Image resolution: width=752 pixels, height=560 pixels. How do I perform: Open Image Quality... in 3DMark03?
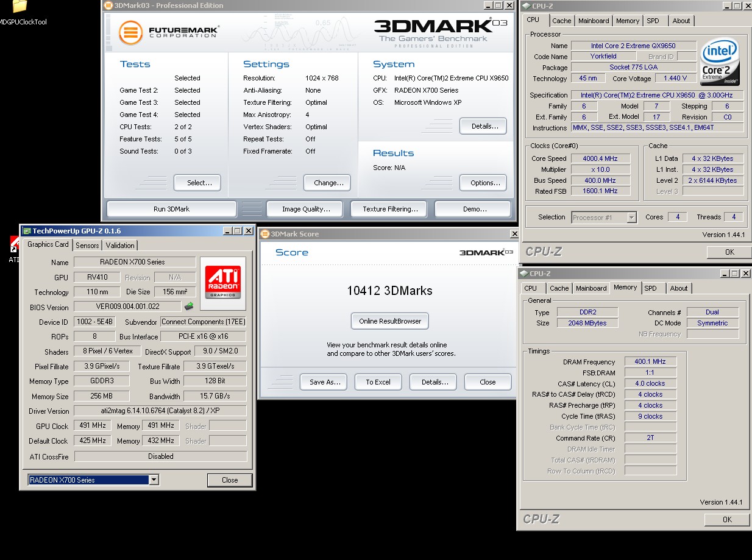tap(306, 209)
